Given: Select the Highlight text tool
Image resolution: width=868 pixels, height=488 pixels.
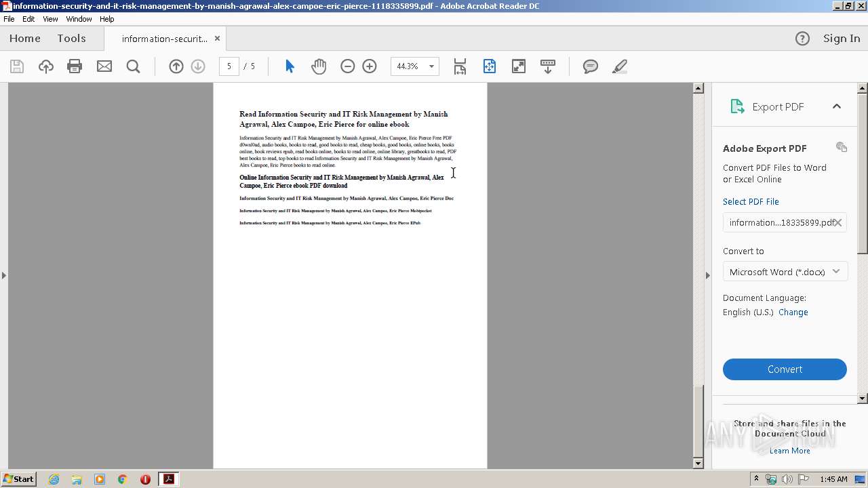Looking at the screenshot, I should pos(619,66).
